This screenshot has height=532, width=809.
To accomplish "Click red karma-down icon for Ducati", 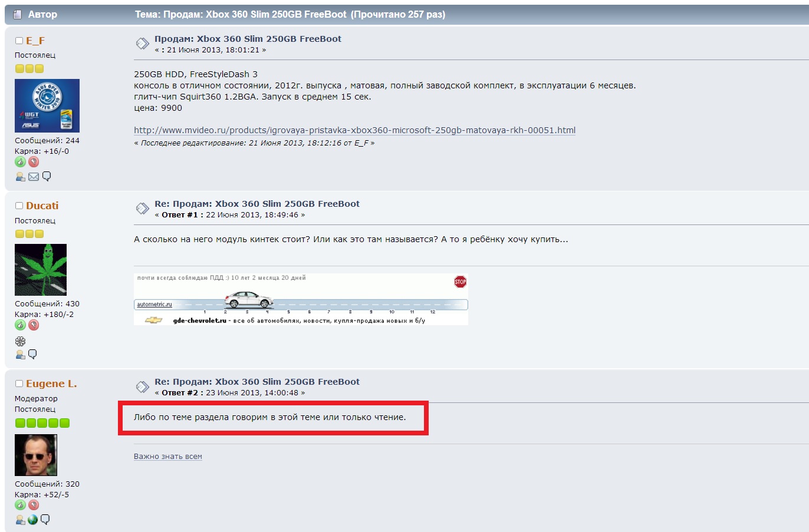I will tap(34, 325).
